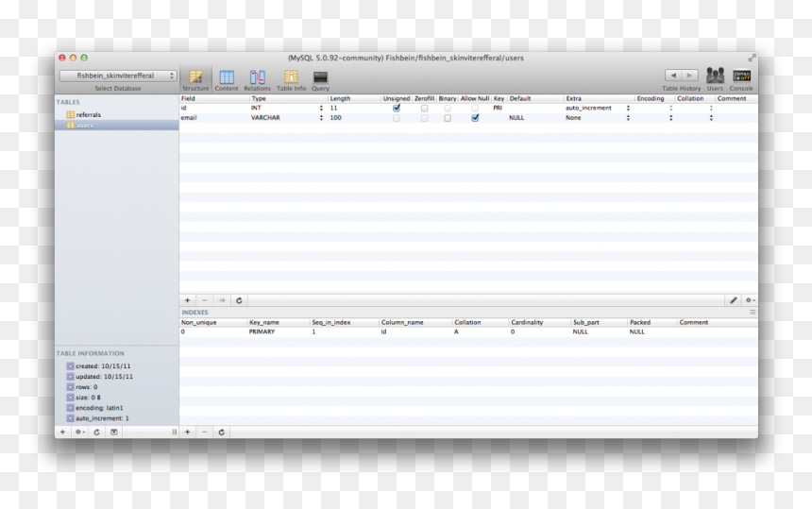Select the PRIMARY index row
The width and height of the screenshot is (812, 509).
point(468,331)
